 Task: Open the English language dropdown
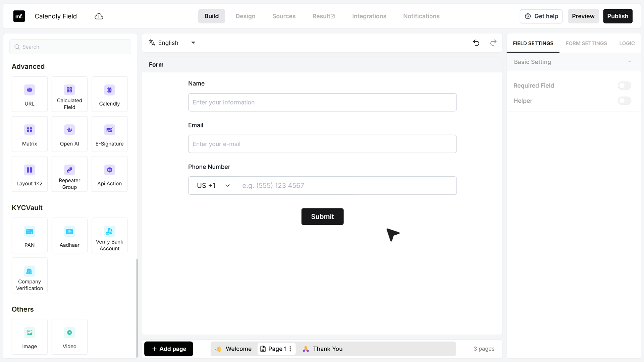coord(172,43)
